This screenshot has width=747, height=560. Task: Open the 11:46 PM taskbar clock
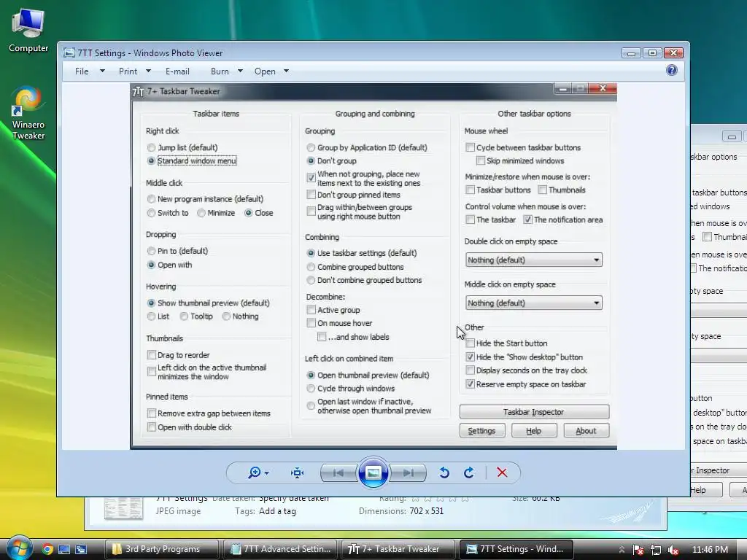point(710,550)
